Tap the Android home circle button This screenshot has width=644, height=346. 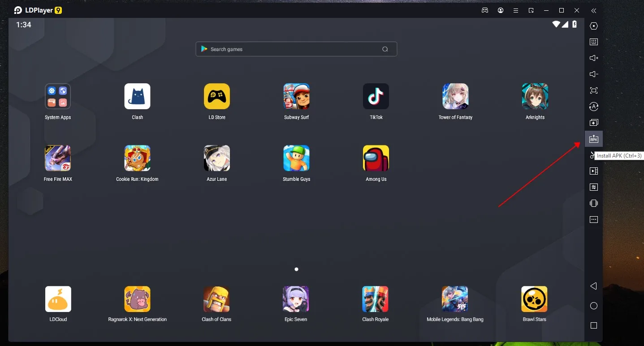tap(594, 306)
